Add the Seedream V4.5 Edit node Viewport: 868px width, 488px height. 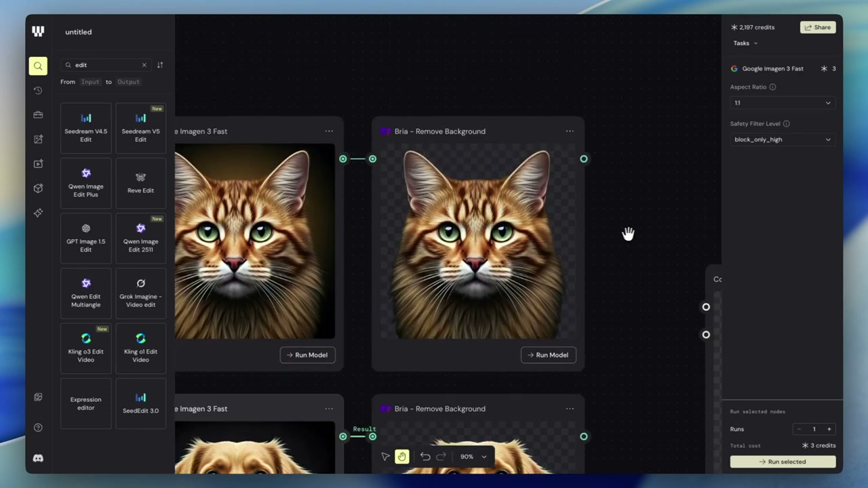(x=85, y=128)
